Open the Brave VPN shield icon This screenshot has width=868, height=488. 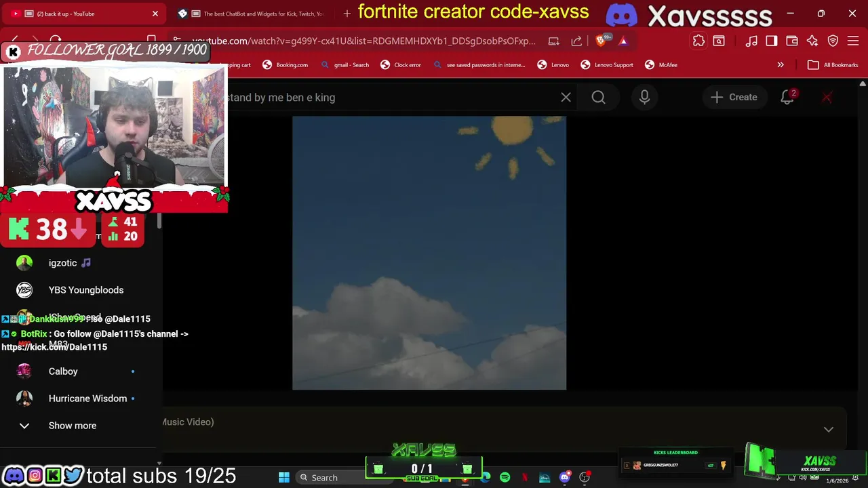[833, 41]
